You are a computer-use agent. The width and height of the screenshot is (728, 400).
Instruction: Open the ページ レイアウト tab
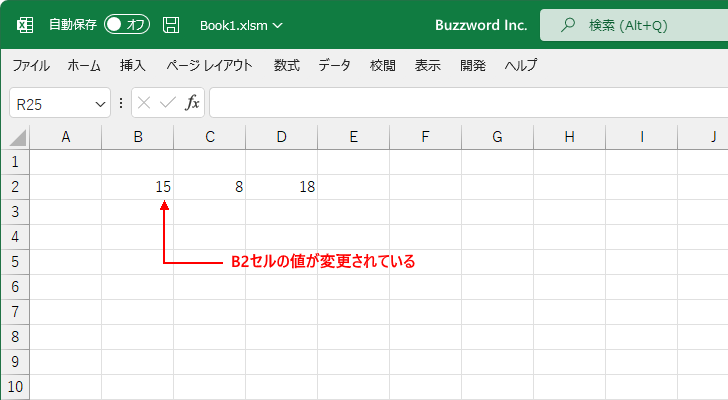pos(209,65)
